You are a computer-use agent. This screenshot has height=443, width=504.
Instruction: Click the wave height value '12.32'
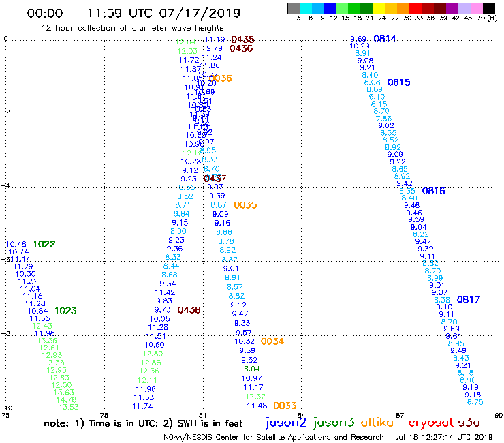pos(255,397)
